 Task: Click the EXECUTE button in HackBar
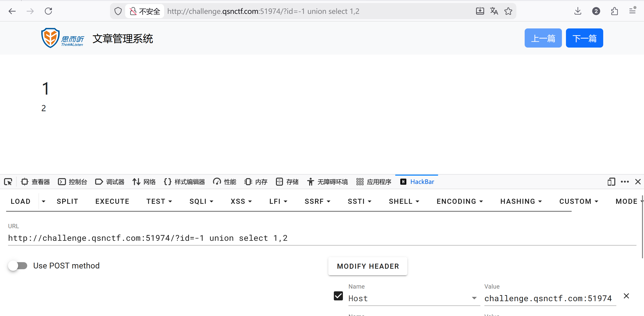coord(112,201)
